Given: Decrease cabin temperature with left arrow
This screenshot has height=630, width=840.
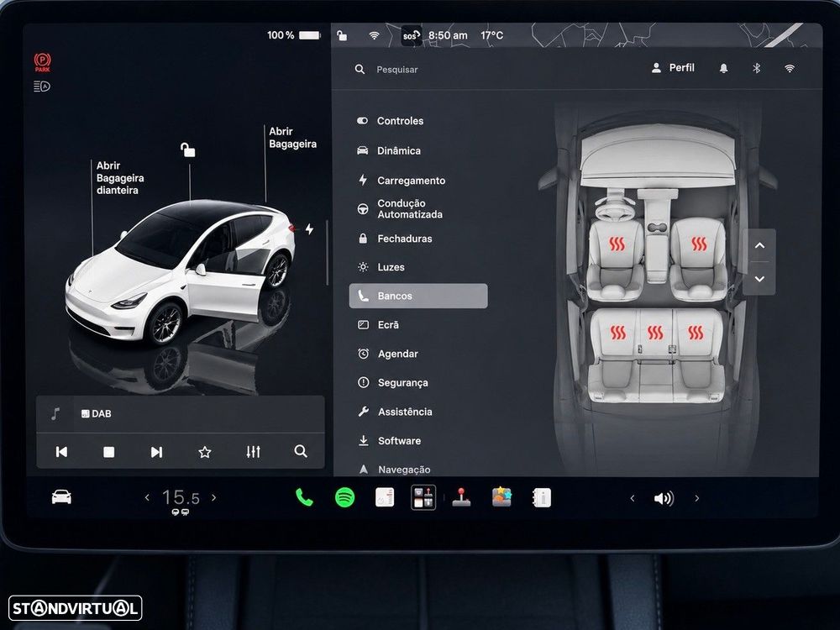Looking at the screenshot, I should [x=147, y=497].
